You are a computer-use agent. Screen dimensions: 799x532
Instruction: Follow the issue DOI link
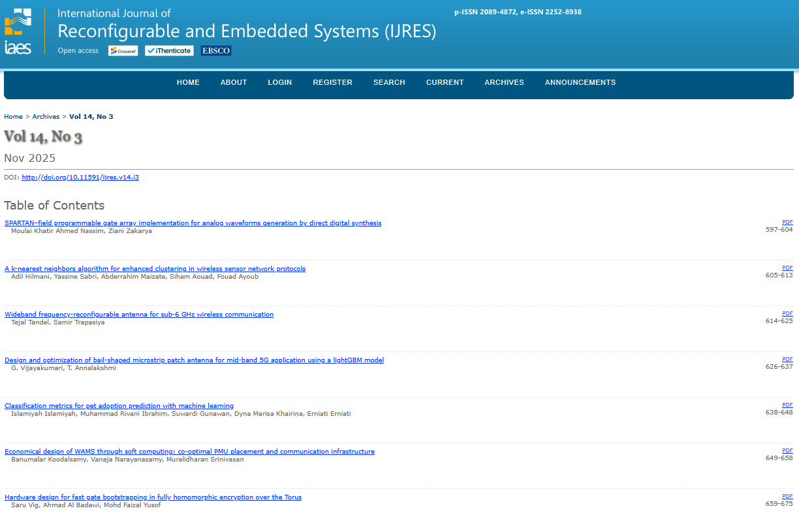(80, 178)
